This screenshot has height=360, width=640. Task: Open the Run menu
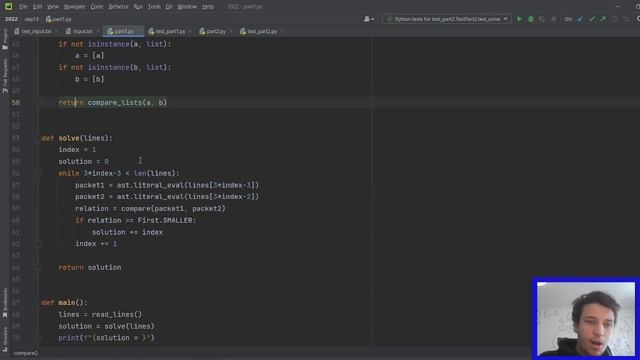tap(138, 7)
